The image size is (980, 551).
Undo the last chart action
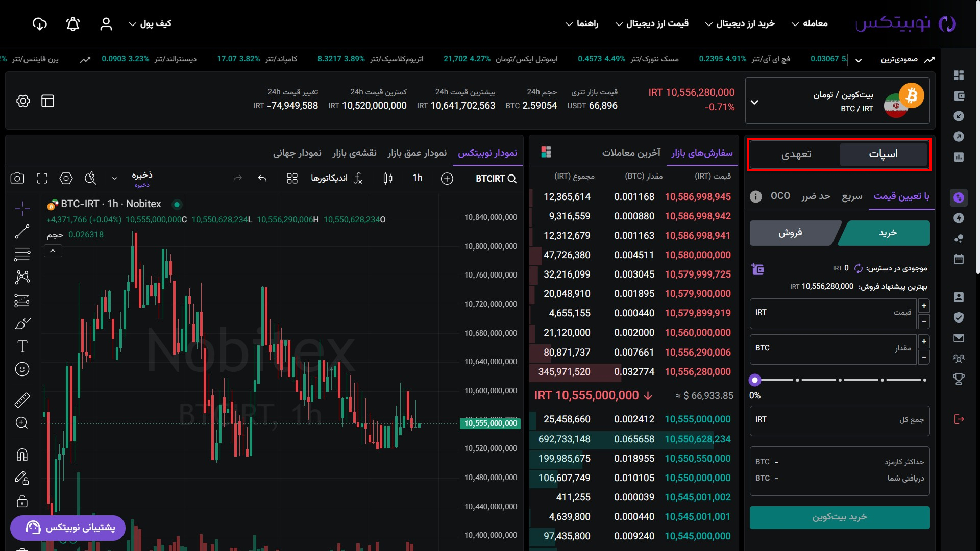point(262,178)
